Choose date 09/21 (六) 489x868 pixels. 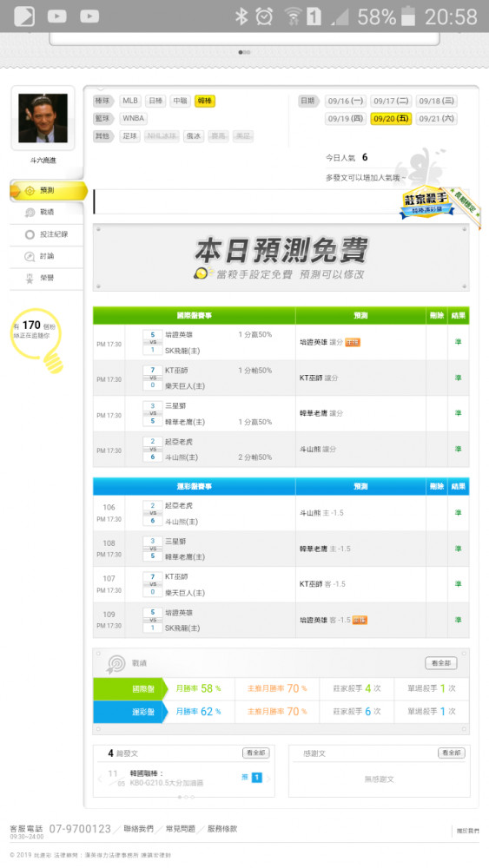436,118
